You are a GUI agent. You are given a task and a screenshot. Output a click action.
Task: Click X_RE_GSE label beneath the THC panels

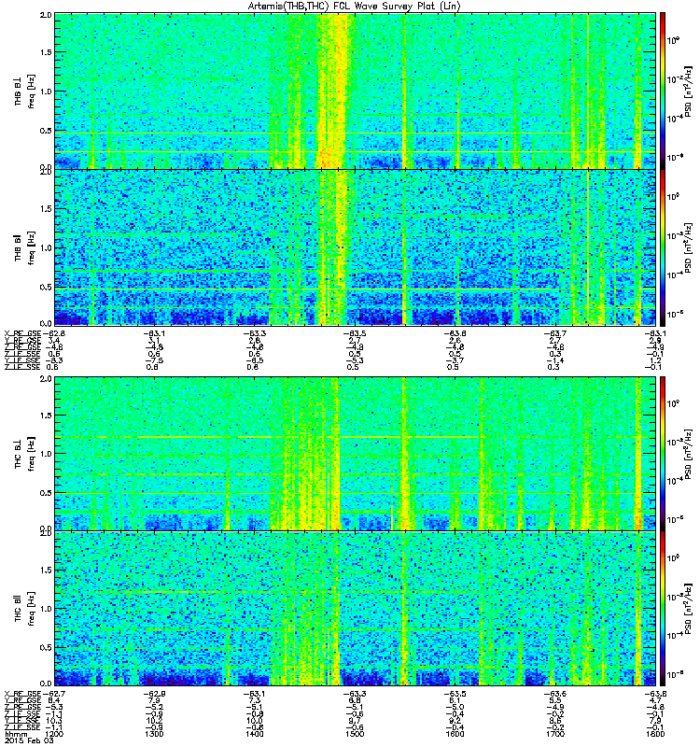click(x=22, y=694)
